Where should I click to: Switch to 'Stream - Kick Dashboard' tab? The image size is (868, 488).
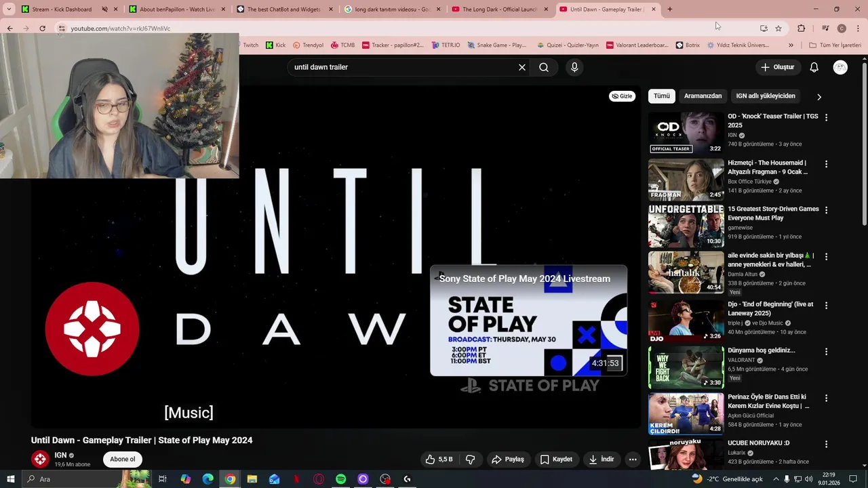[x=62, y=9]
